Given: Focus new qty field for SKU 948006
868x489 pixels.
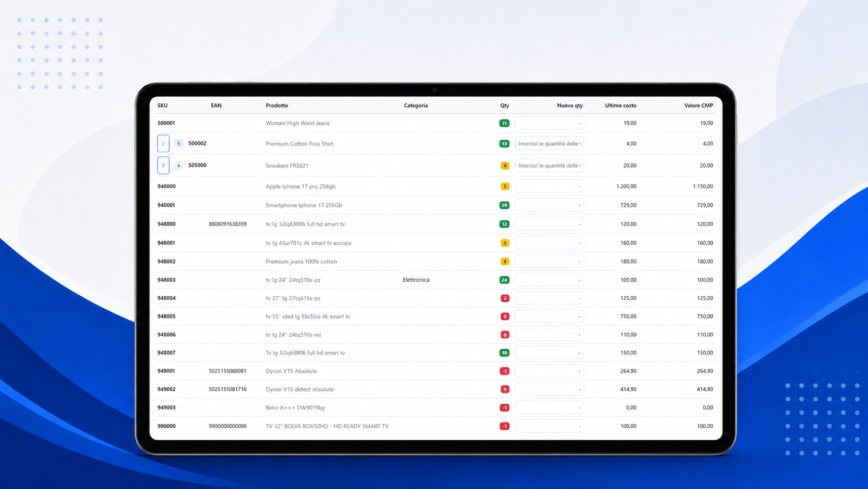Looking at the screenshot, I should point(549,335).
